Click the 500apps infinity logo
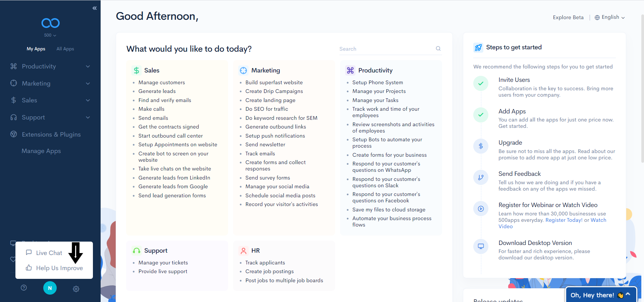The image size is (644, 302). 50,23
